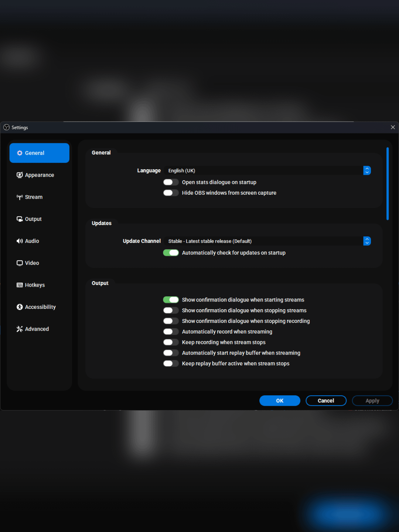Click the Advanced tools icon
Screen dimensions: 399x532
click(20, 329)
